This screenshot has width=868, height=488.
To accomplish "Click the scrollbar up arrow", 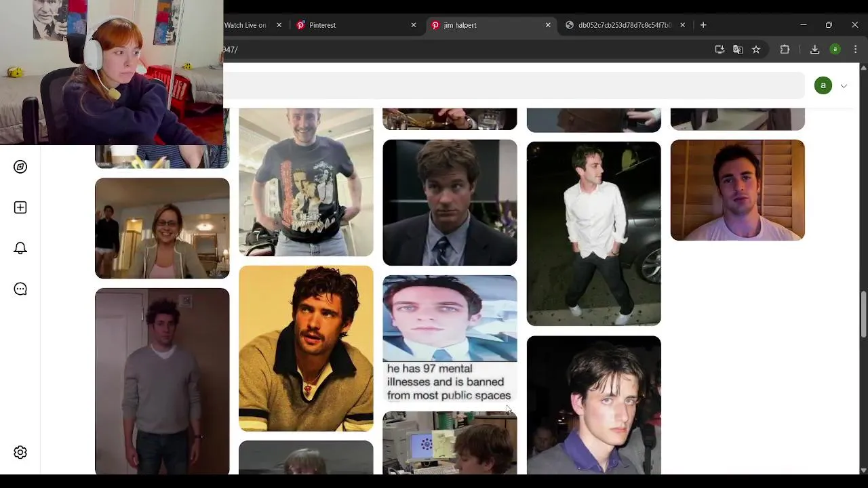I will coord(863,68).
